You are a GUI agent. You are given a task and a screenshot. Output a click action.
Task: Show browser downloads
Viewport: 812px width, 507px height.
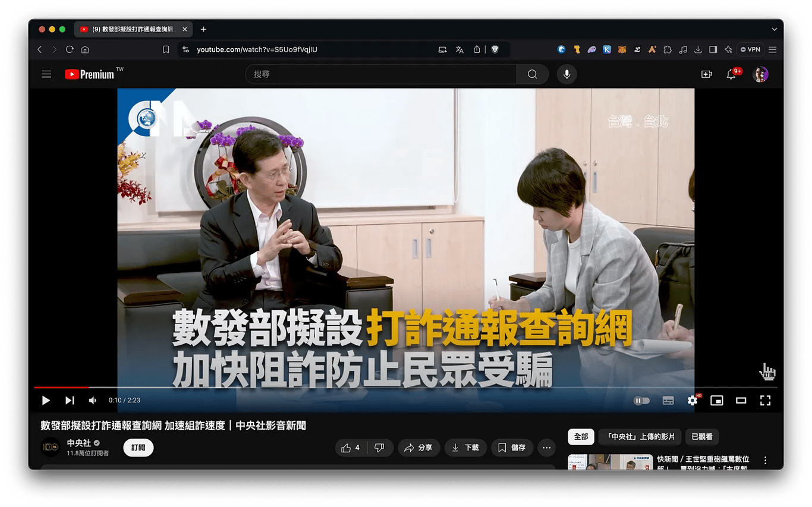(698, 49)
